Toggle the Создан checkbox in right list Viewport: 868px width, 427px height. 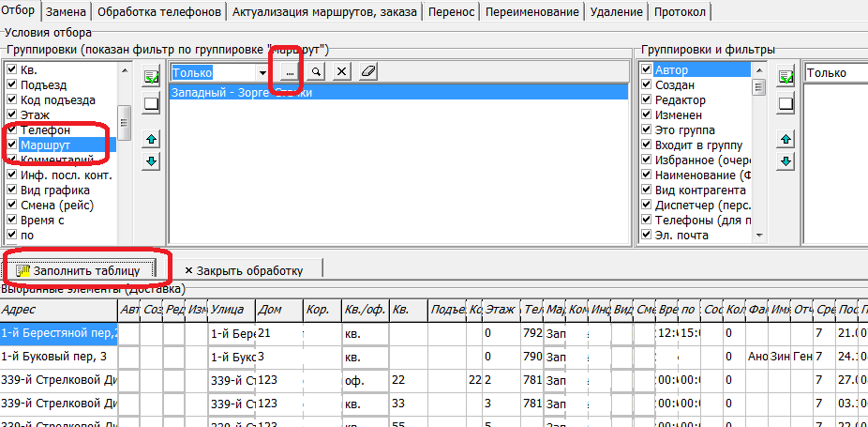point(647,85)
